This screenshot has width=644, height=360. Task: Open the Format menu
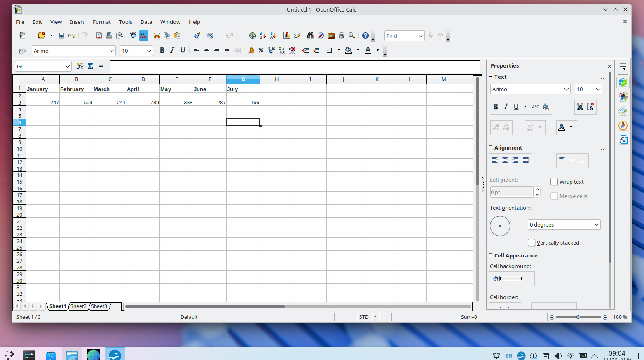coord(101,22)
